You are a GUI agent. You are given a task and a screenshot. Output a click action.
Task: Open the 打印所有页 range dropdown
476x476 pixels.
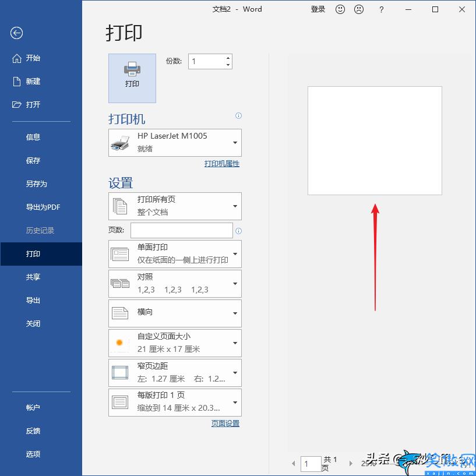(175, 206)
